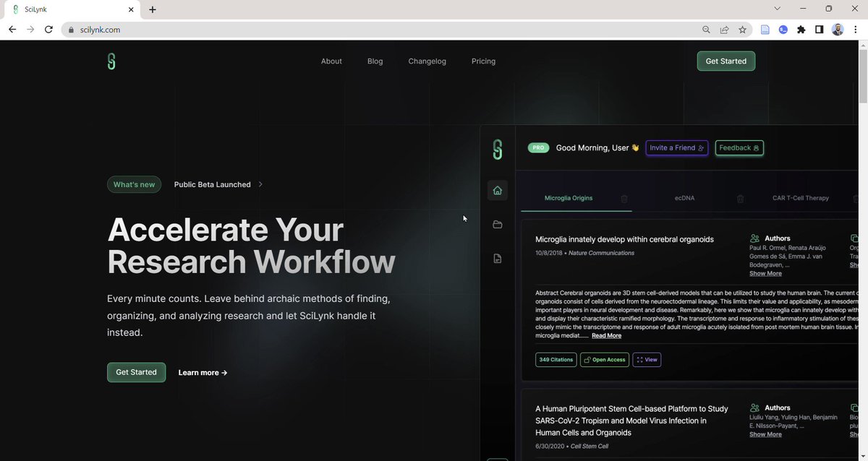Viewport: 868px width, 461px height.
Task: Click the SciLynk logo in the navbar
Action: coord(111,61)
